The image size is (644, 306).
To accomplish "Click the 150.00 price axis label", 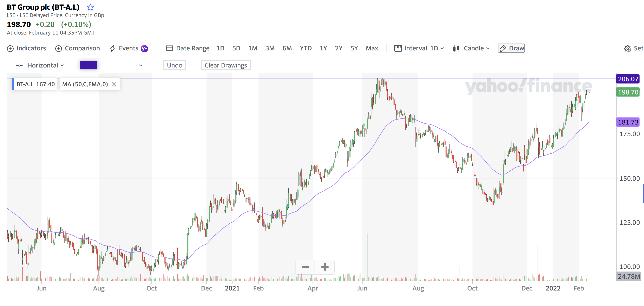I will pos(629,178).
